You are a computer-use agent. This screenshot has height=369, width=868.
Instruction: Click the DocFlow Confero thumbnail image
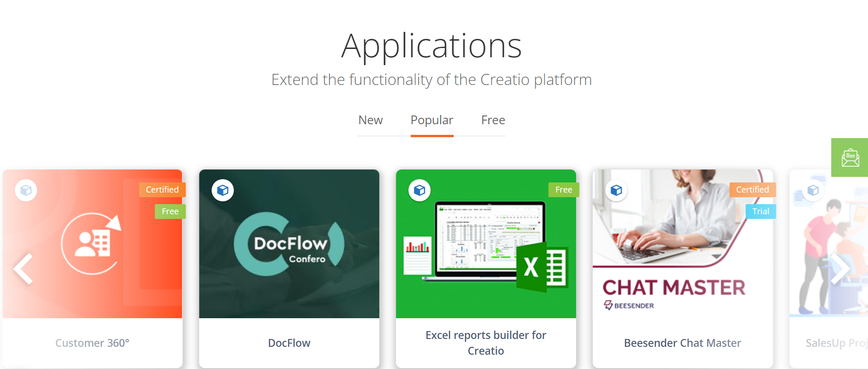click(x=289, y=244)
